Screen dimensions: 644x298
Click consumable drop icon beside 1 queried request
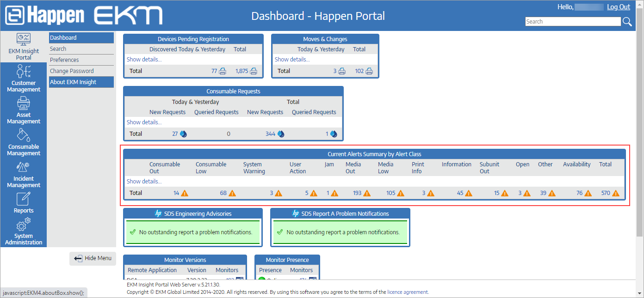334,134
